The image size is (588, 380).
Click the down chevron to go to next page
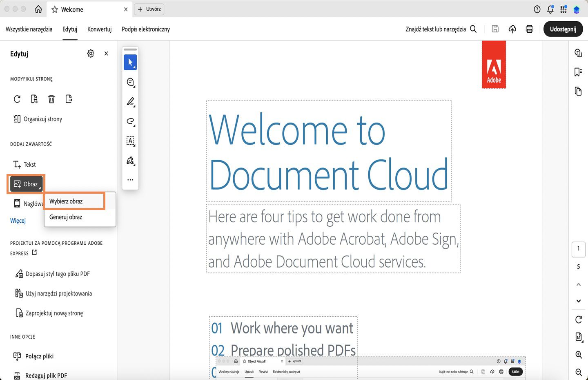pyautogui.click(x=578, y=301)
